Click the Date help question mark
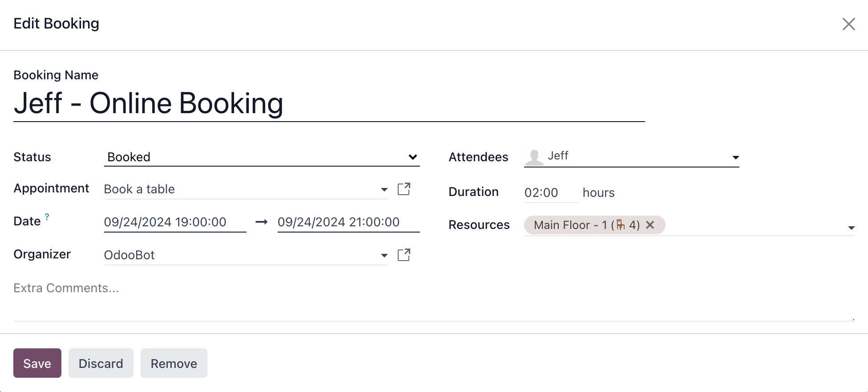The image size is (868, 392). (x=47, y=217)
